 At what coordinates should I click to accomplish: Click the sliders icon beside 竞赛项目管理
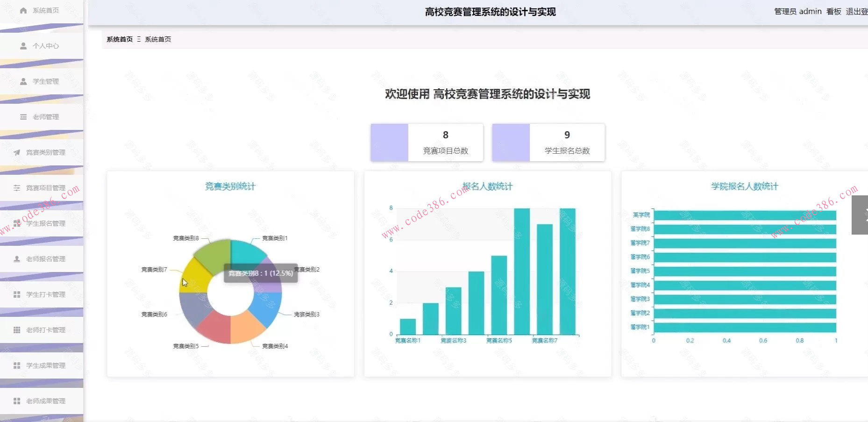(x=17, y=188)
